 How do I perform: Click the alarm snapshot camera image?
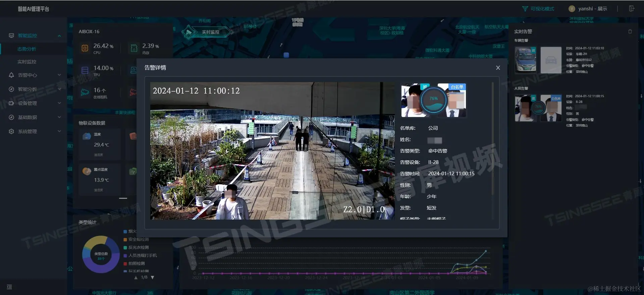pos(272,151)
